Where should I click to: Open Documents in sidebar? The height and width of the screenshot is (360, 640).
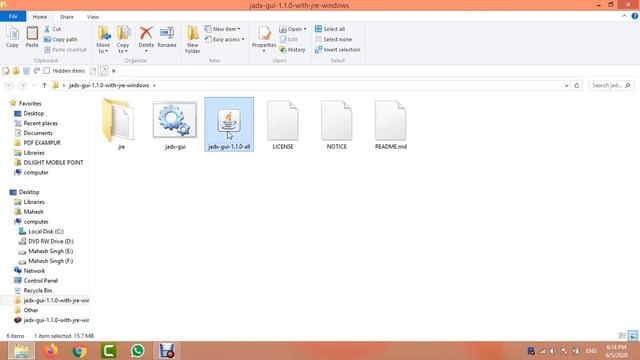pyautogui.click(x=38, y=133)
